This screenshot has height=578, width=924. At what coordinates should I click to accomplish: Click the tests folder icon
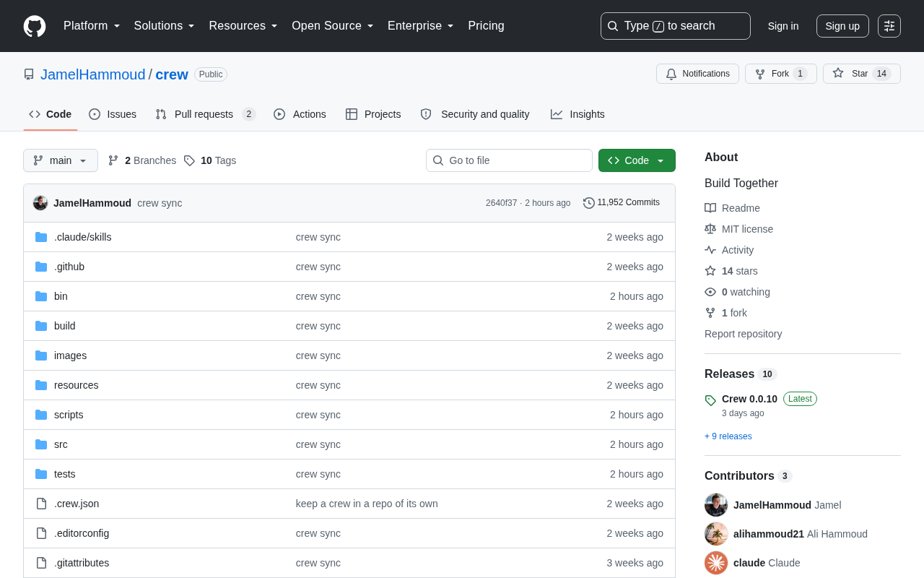[41, 474]
